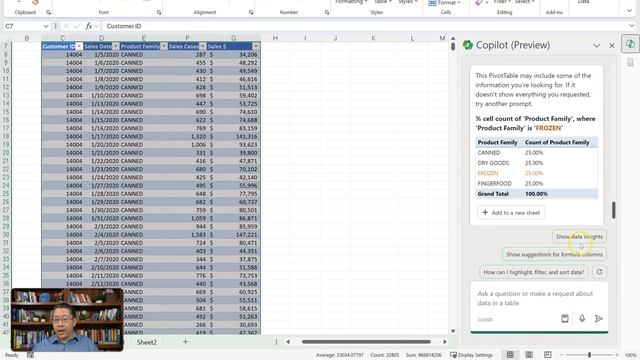Click the Copilot logo icon in panel header
Screen dimensions: 640x360
[x=468, y=45]
